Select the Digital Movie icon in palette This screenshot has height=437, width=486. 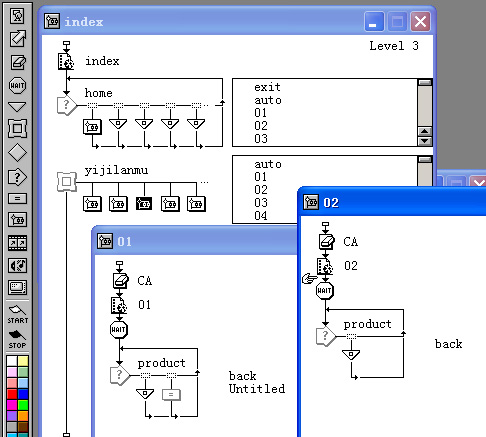(x=17, y=243)
